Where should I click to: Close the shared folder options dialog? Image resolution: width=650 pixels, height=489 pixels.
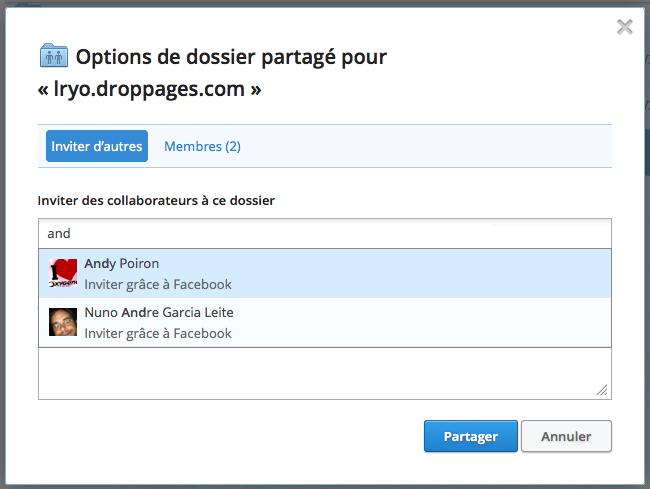pyautogui.click(x=625, y=27)
